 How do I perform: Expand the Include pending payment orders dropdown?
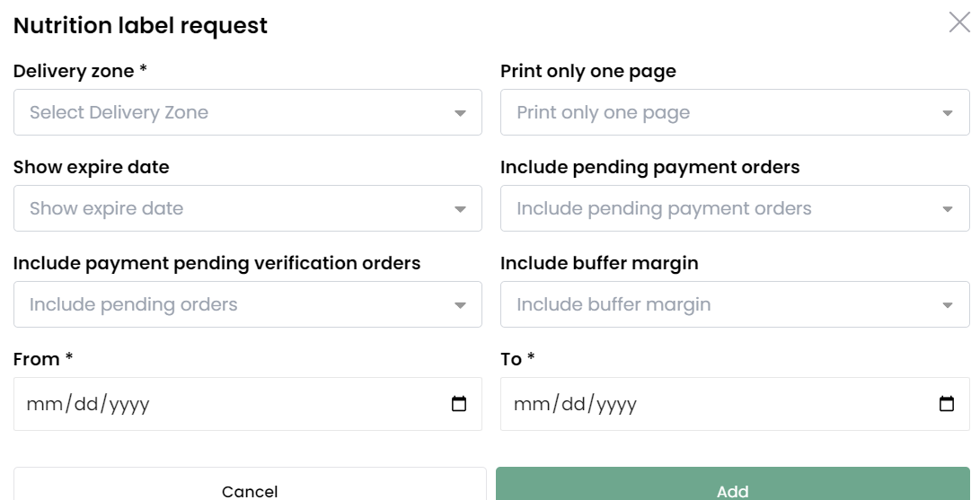click(x=735, y=208)
